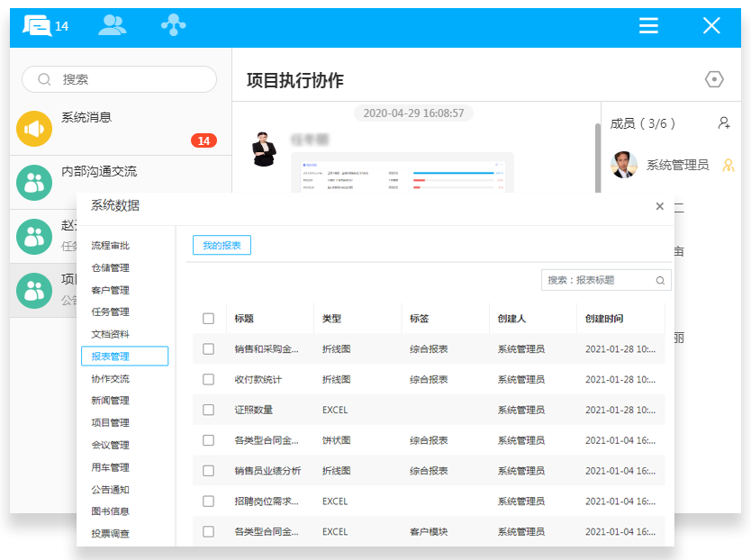Check the 客户模块 row checkbox
This screenshot has width=751, height=560.
coord(208,532)
